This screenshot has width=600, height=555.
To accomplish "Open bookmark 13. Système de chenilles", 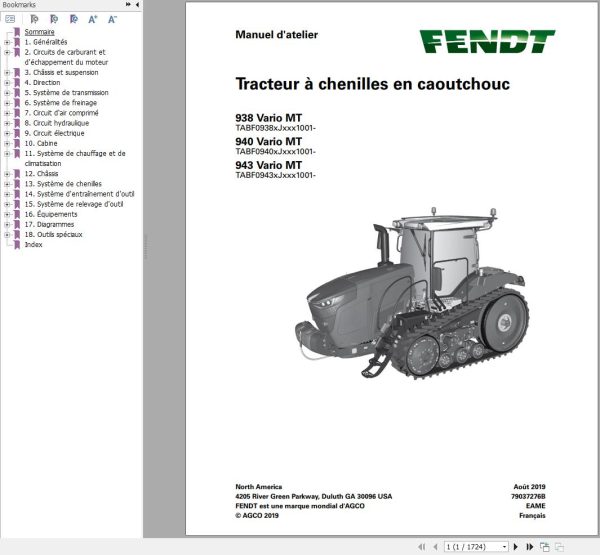I will [x=63, y=184].
